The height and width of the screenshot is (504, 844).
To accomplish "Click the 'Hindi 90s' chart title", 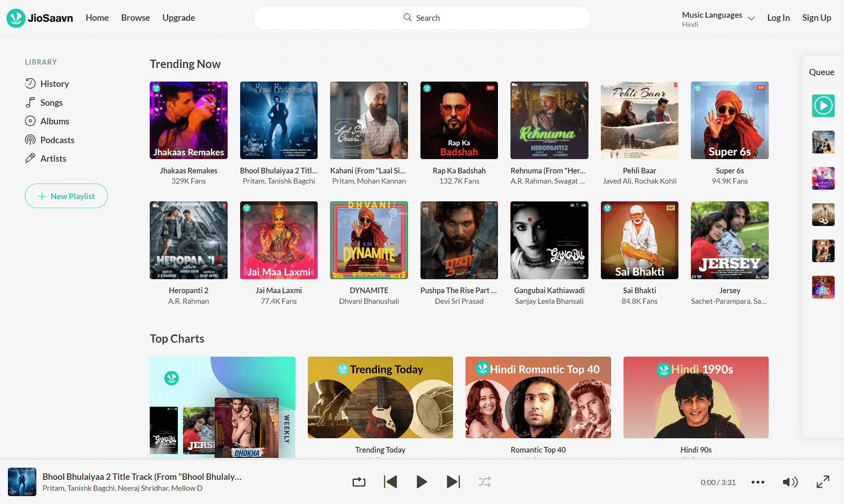I will point(696,450).
